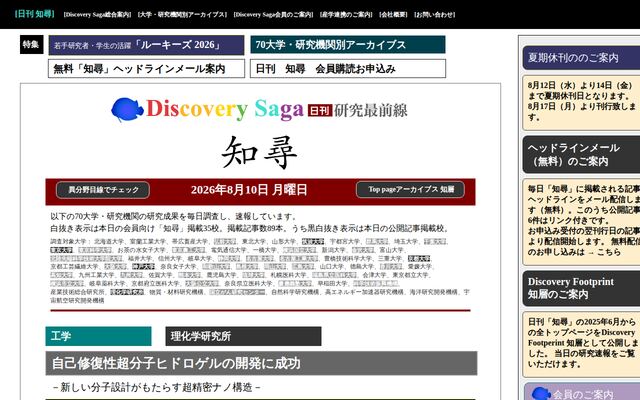Click the 工学 category tag
The width and height of the screenshot is (640, 400).
[x=98, y=336]
